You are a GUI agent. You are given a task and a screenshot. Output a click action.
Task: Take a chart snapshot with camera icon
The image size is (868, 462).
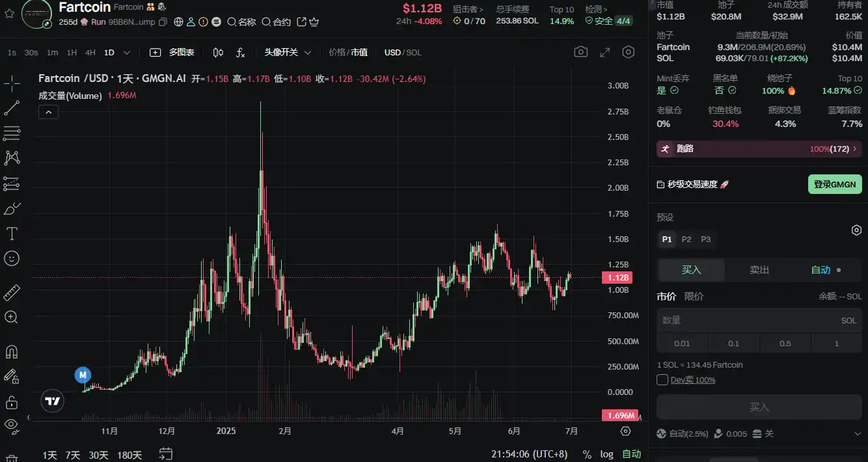(580, 52)
